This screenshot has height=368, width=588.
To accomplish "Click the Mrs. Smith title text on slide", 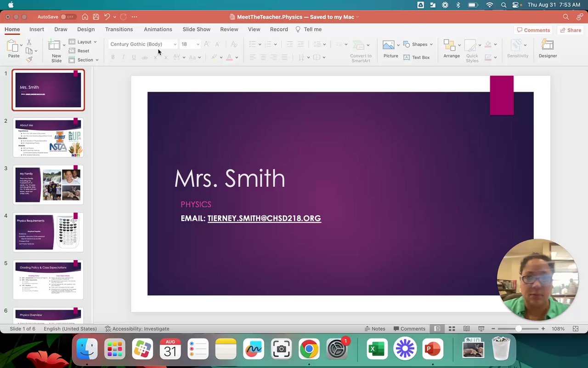I will pos(230,178).
